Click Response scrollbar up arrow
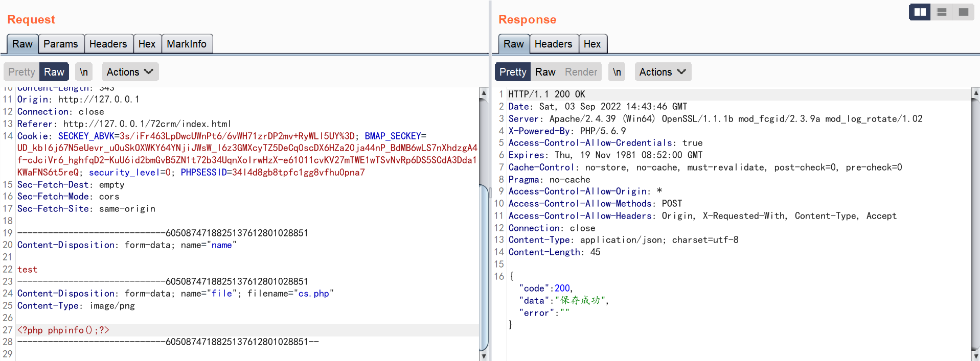The width and height of the screenshot is (980, 361). click(975, 92)
